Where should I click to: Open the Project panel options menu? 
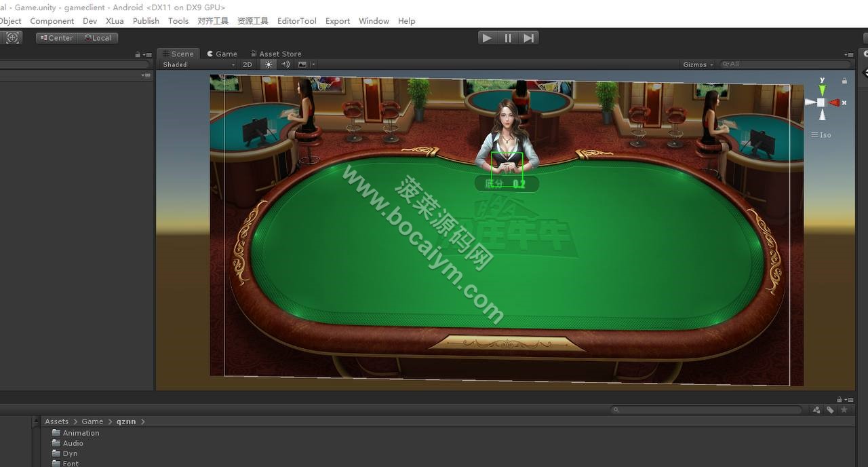(x=849, y=399)
